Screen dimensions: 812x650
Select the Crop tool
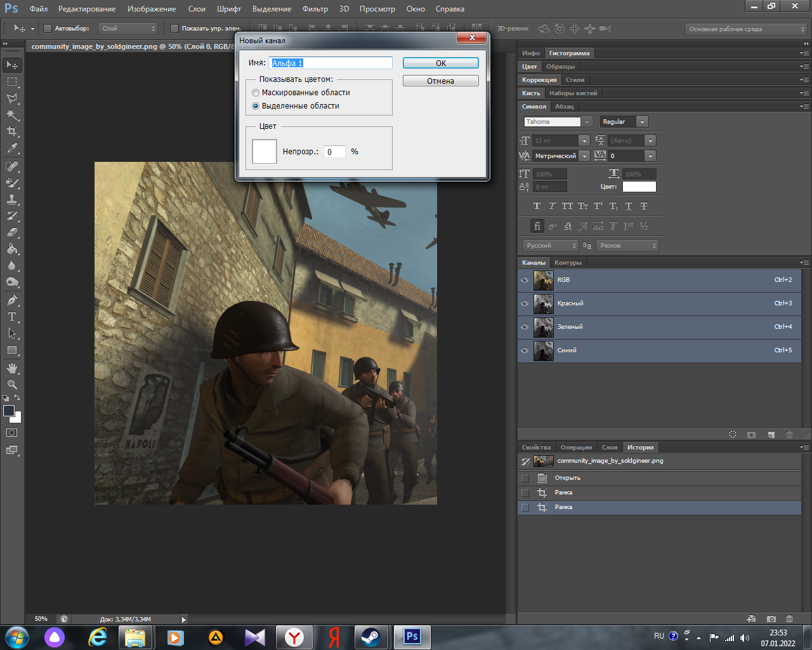point(12,131)
